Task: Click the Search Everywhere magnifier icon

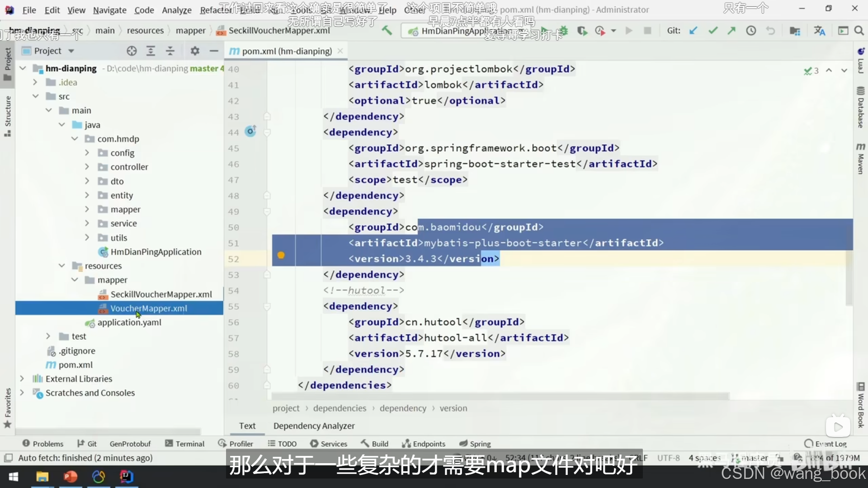Action: (x=859, y=31)
